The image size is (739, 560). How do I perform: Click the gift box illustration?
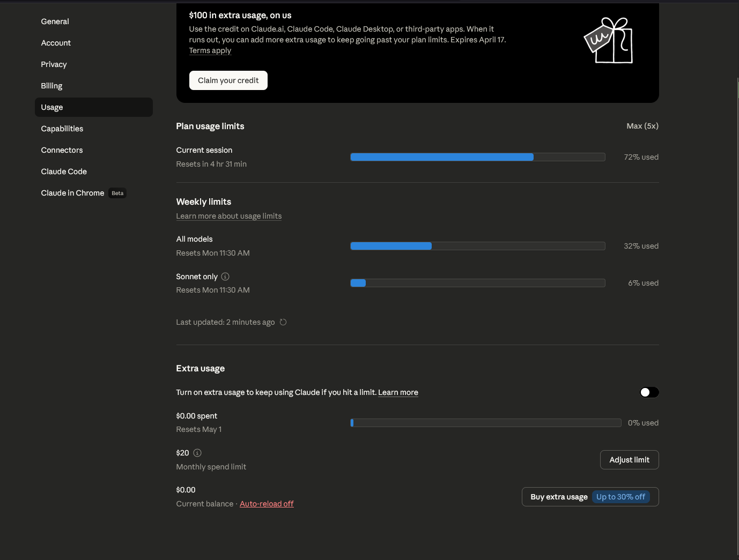(609, 40)
